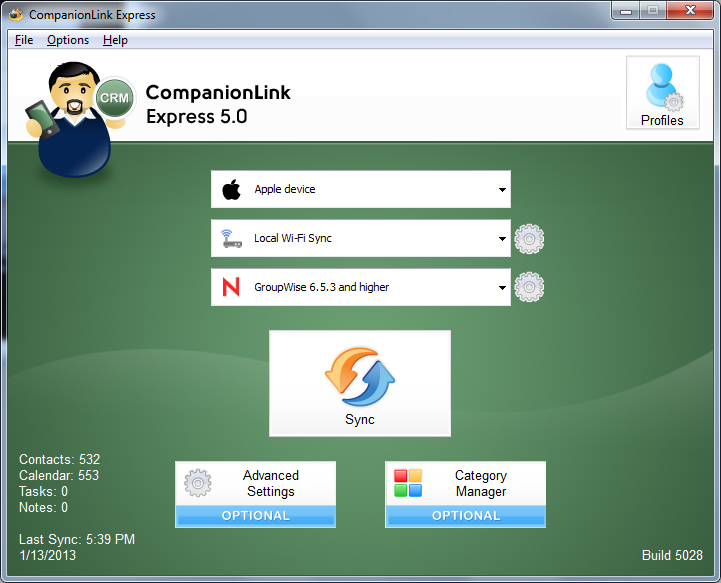721x583 pixels.
Task: Open the File menu
Action: pos(24,40)
